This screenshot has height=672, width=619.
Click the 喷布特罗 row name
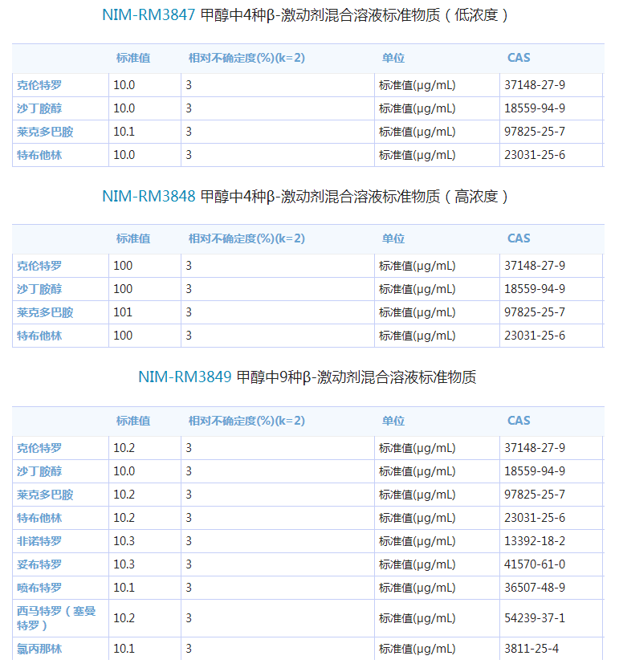pos(39,588)
